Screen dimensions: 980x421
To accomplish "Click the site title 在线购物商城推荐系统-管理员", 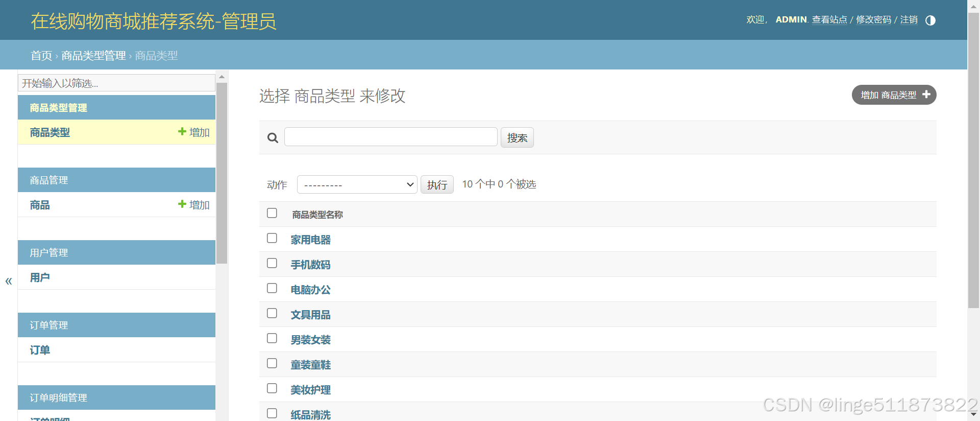I will 154,21.
